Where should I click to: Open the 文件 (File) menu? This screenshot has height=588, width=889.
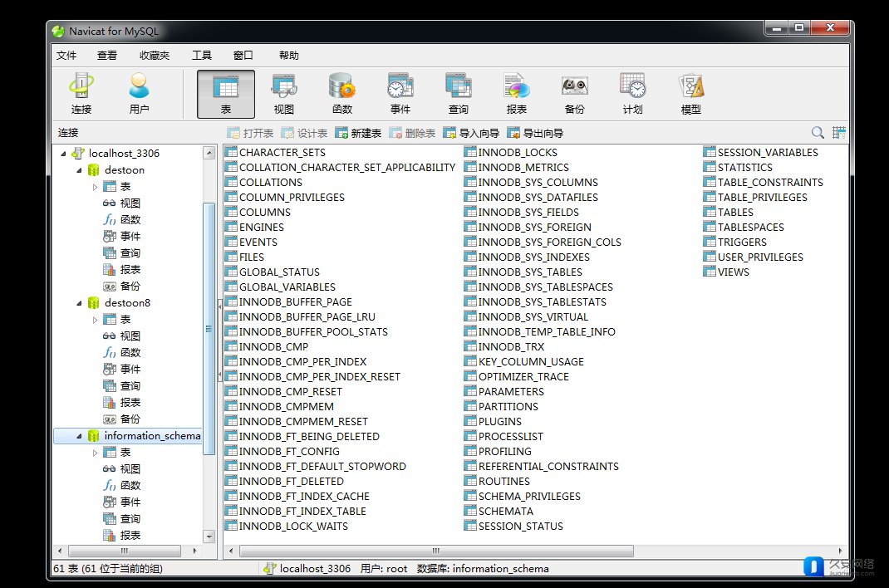coord(66,56)
